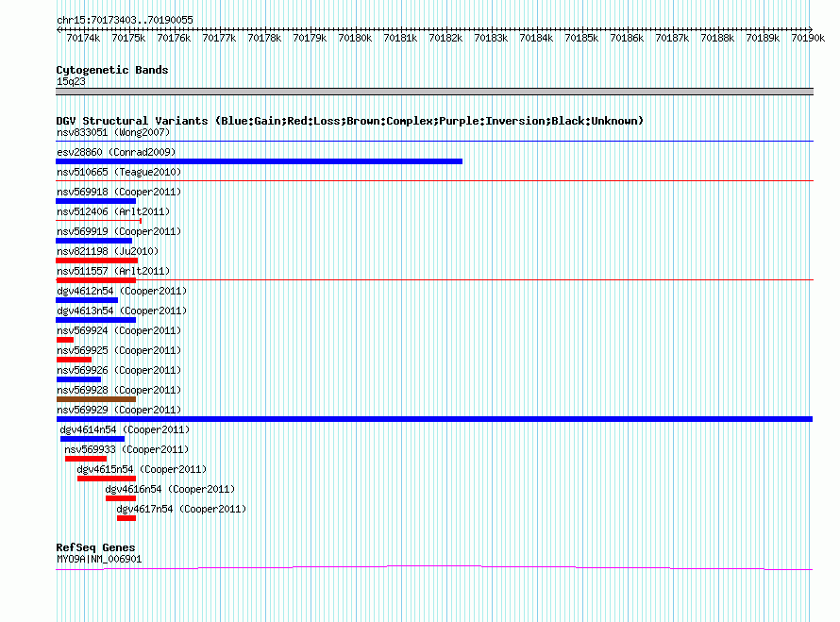Click nsv569926 (Cooper2011) label
This screenshot has height=622, width=840.
point(119,370)
